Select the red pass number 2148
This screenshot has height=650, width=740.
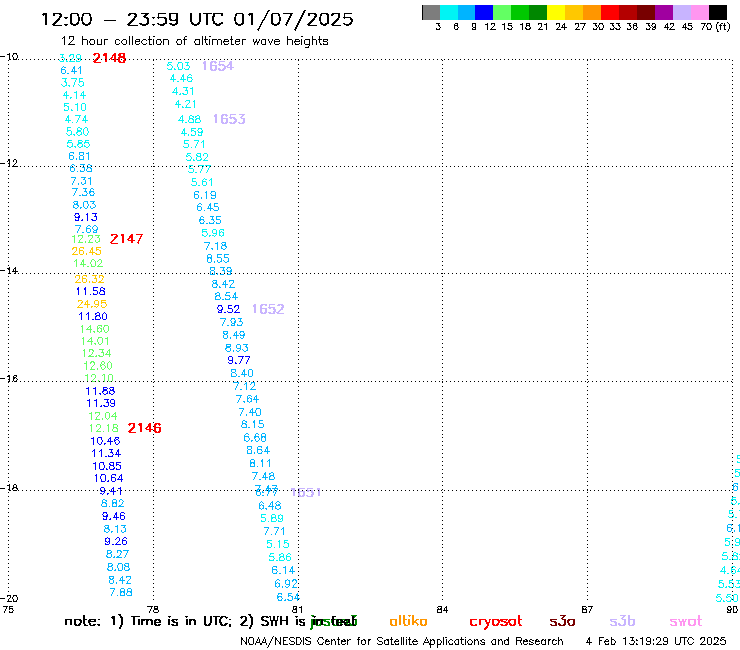(x=109, y=58)
